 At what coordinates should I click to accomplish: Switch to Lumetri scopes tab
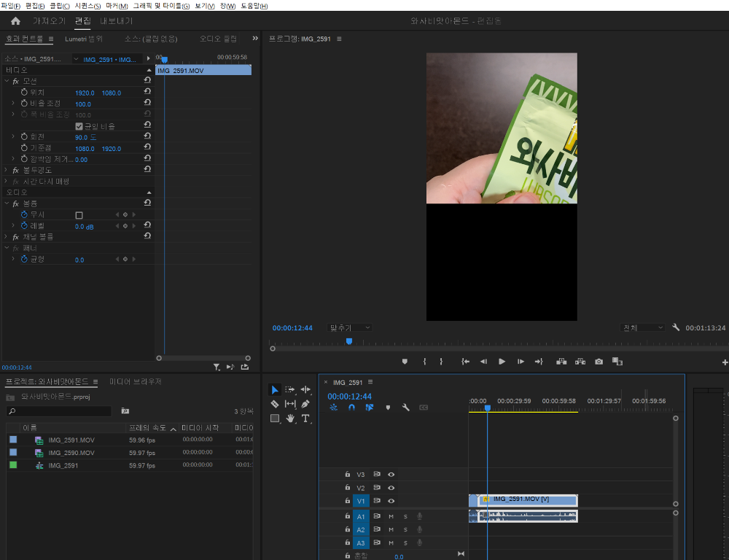(x=84, y=39)
